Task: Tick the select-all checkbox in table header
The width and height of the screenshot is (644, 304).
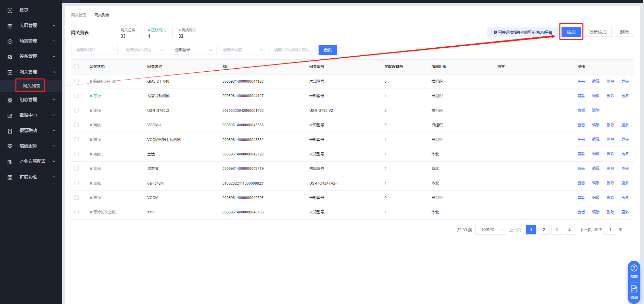Action: tap(76, 67)
